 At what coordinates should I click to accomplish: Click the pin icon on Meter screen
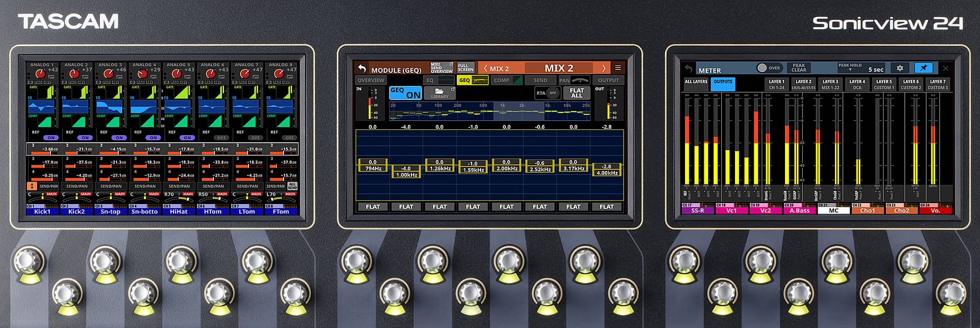pos(923,68)
